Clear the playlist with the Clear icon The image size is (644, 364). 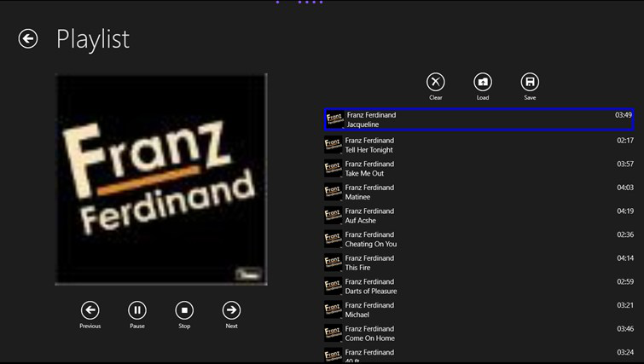436,82
